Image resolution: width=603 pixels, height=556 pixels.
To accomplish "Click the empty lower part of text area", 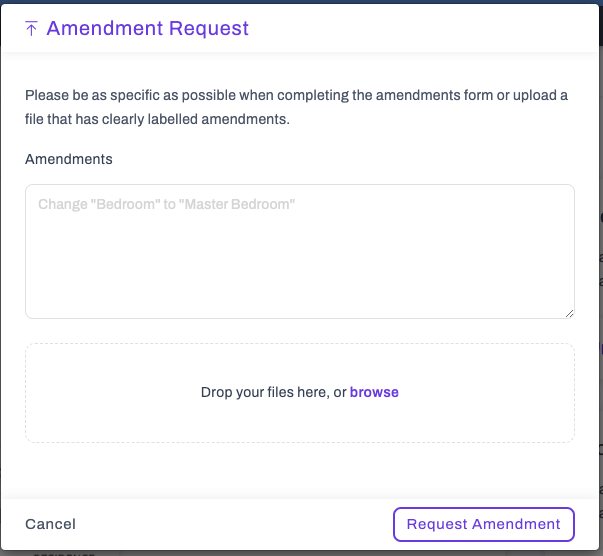I will click(300, 277).
